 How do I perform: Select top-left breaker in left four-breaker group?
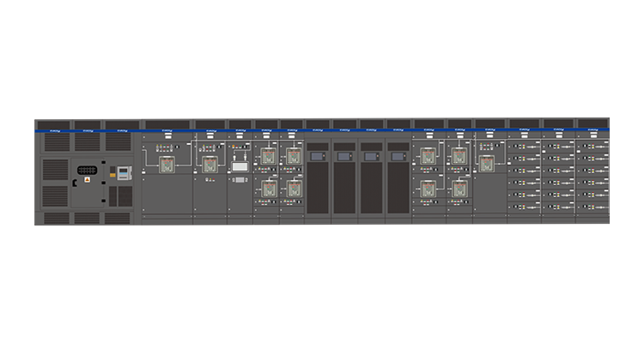pyautogui.click(x=268, y=157)
